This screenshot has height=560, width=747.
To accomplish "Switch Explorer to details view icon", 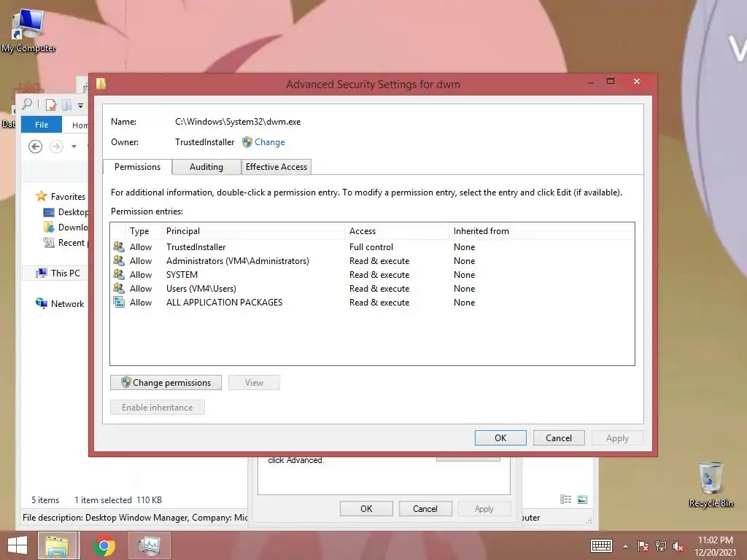I will [x=565, y=499].
